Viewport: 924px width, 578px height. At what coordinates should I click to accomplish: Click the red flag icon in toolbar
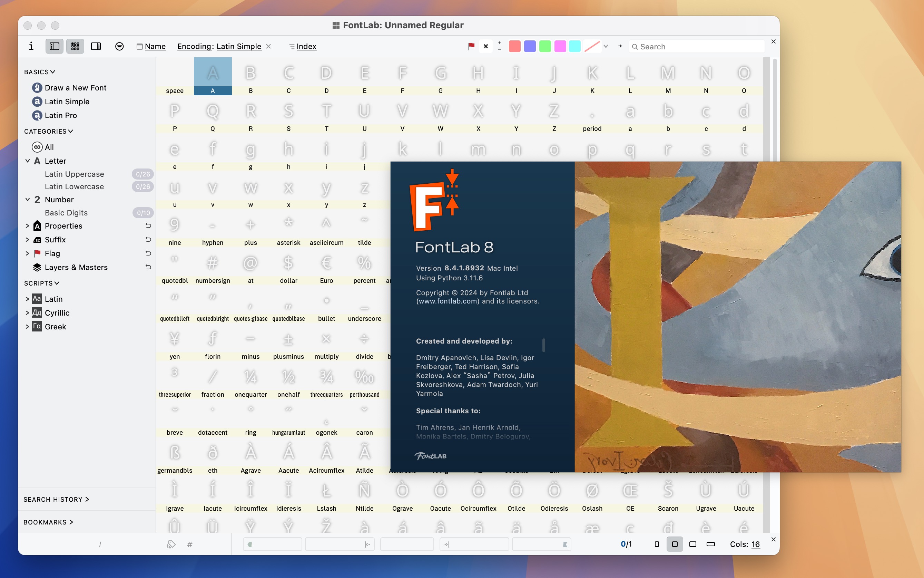[471, 46]
